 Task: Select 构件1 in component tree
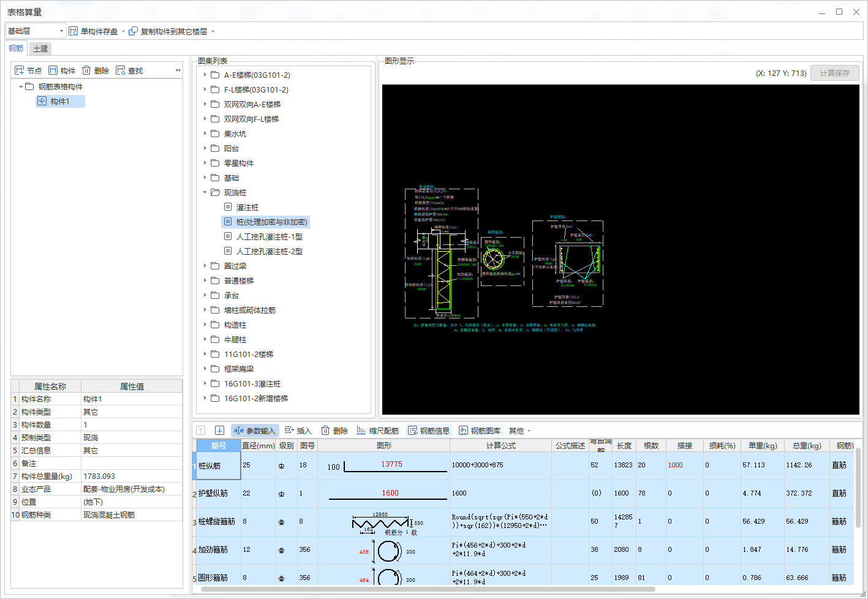coord(60,101)
